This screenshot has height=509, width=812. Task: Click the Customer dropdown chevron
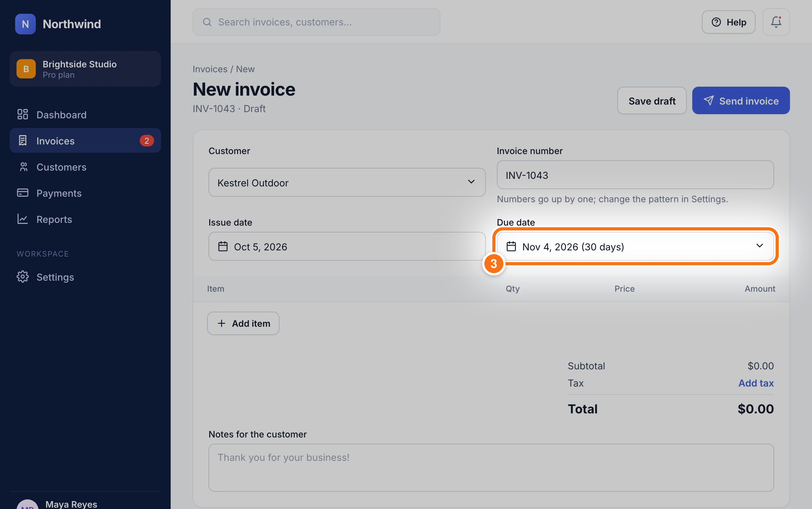pos(471,182)
